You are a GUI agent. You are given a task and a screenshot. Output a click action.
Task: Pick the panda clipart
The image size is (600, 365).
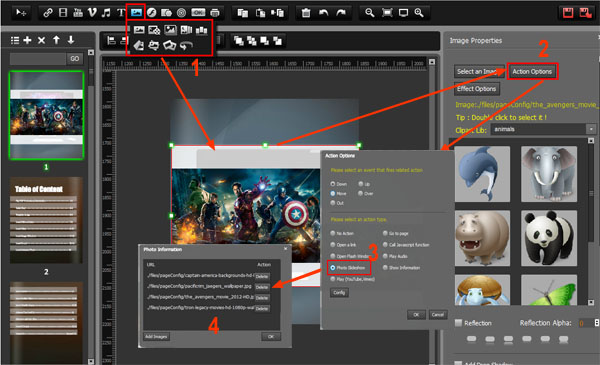coord(549,238)
